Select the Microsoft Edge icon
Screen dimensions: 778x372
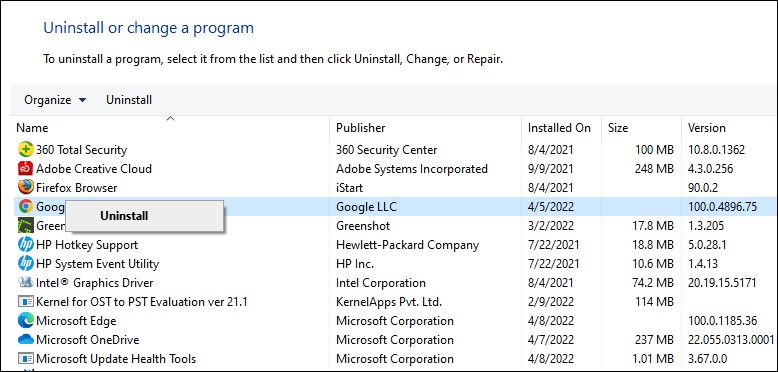pos(25,320)
